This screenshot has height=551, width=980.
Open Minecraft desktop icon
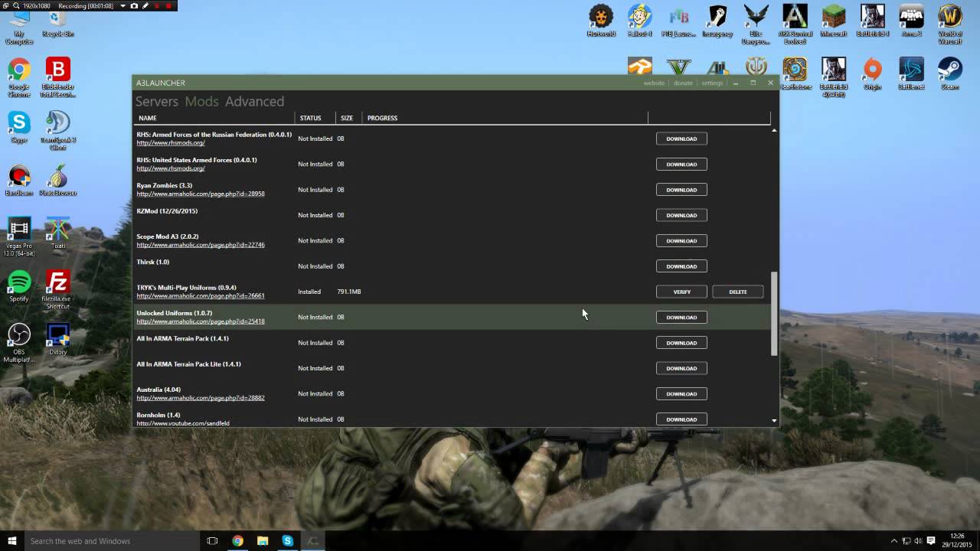pyautogui.click(x=834, y=21)
